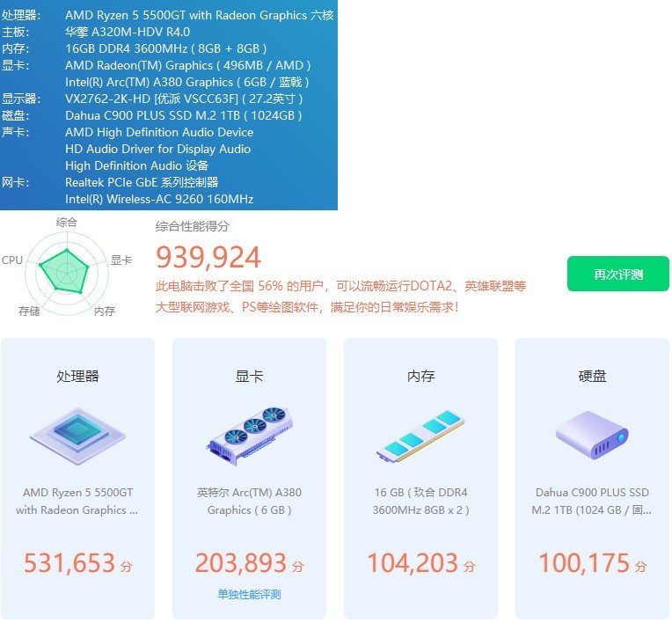Click the 显示器: label in the spec list
The height and width of the screenshot is (623, 672).
pyautogui.click(x=21, y=99)
